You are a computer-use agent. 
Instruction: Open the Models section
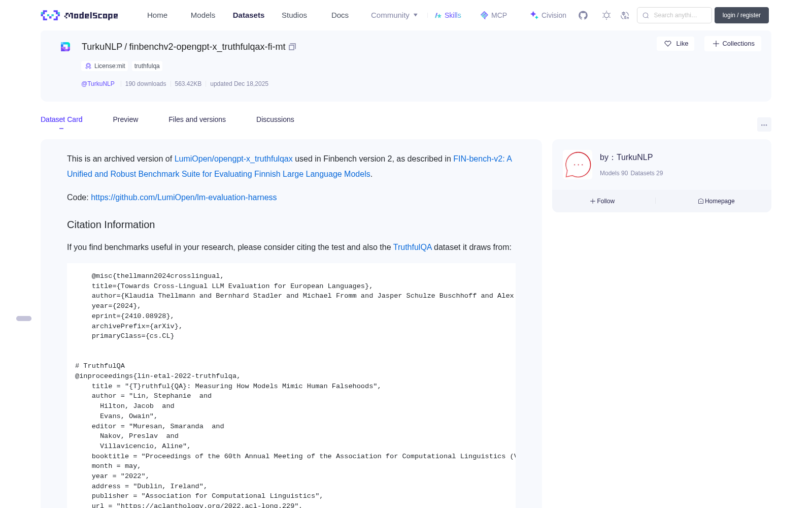pos(203,15)
